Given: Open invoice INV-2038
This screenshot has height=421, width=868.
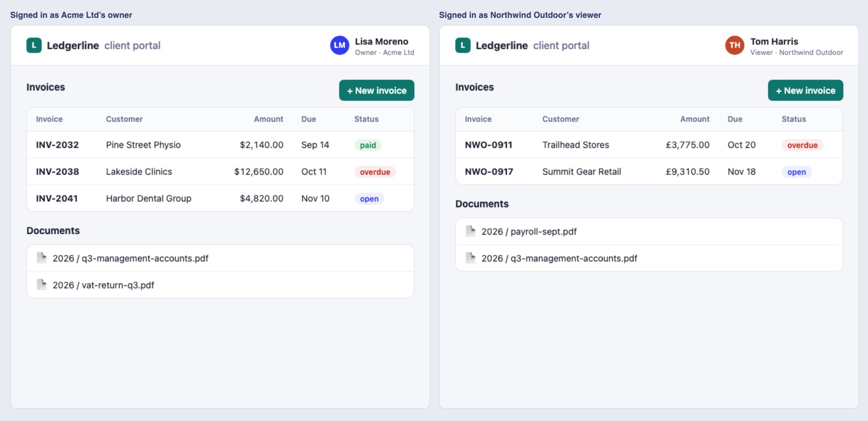Looking at the screenshot, I should click(57, 172).
